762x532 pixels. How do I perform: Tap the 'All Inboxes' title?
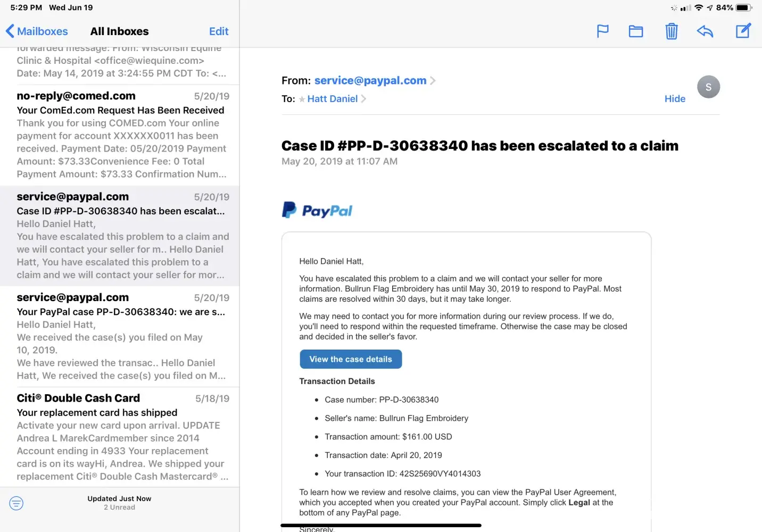tap(120, 31)
